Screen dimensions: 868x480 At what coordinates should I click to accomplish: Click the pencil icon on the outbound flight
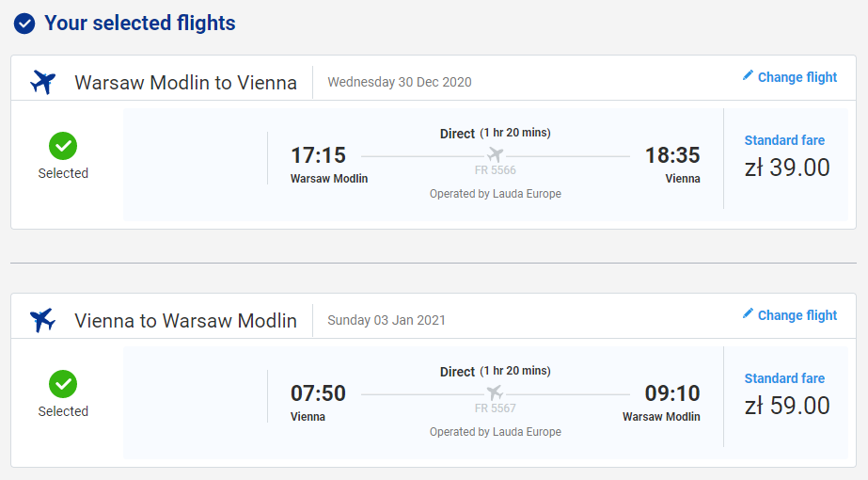click(x=748, y=75)
